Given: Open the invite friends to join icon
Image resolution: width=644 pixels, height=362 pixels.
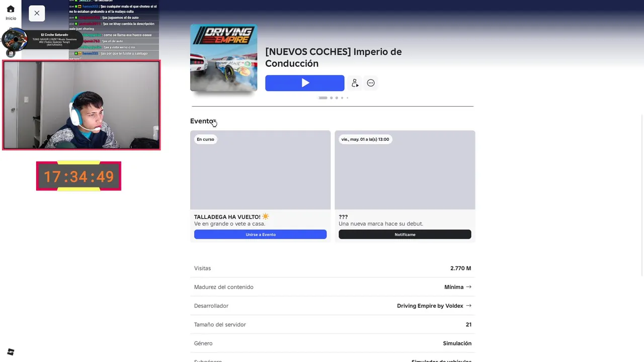Looking at the screenshot, I should click(355, 83).
